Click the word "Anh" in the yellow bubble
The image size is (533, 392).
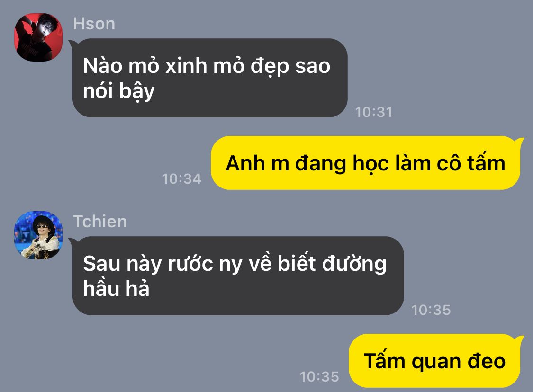point(245,163)
